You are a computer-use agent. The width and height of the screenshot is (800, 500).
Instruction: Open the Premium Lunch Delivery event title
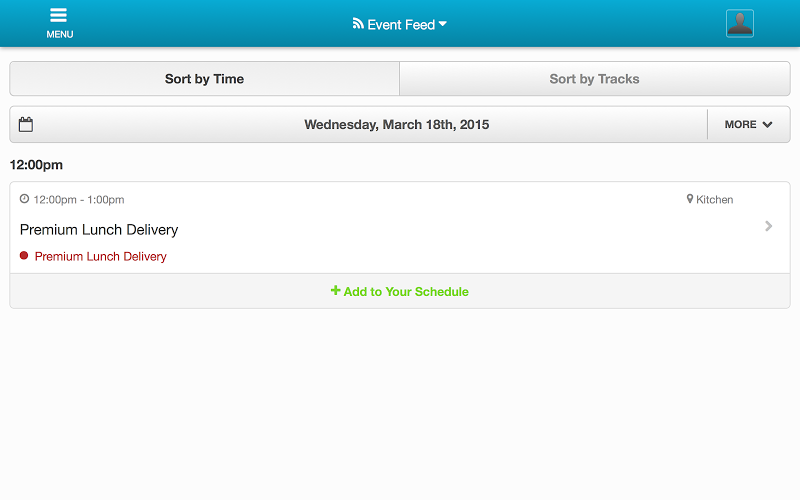pos(99,230)
